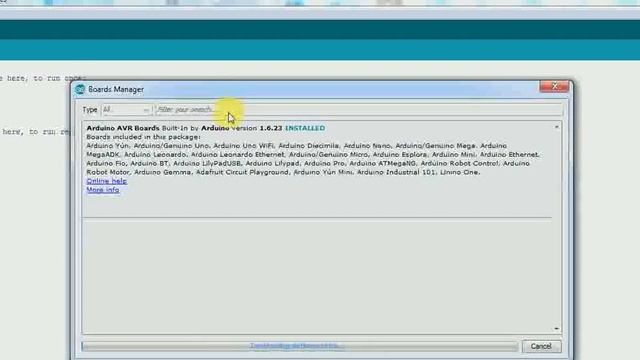Click the INSTALLED status label
This screenshot has width=640, height=360.
(x=305, y=128)
